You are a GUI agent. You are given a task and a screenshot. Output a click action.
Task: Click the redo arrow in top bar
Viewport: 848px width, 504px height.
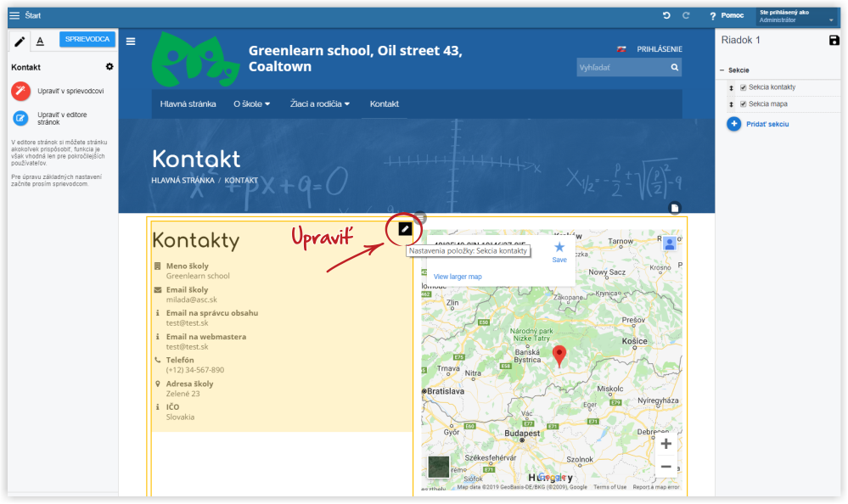click(686, 15)
